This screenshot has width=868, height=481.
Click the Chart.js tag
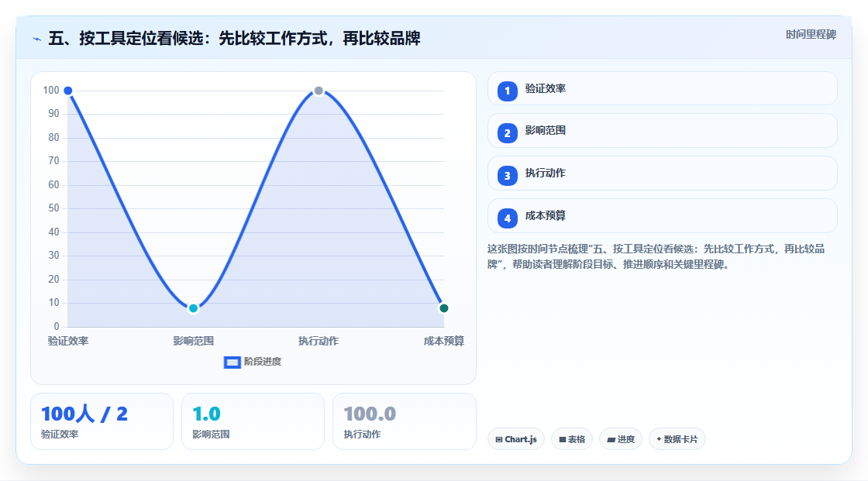tap(516, 439)
